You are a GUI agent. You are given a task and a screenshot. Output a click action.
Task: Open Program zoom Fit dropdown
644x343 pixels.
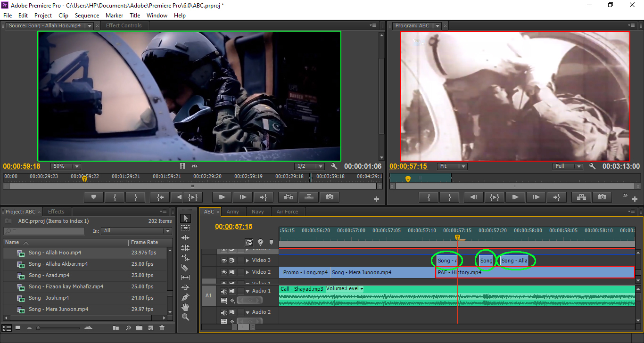pyautogui.click(x=452, y=166)
